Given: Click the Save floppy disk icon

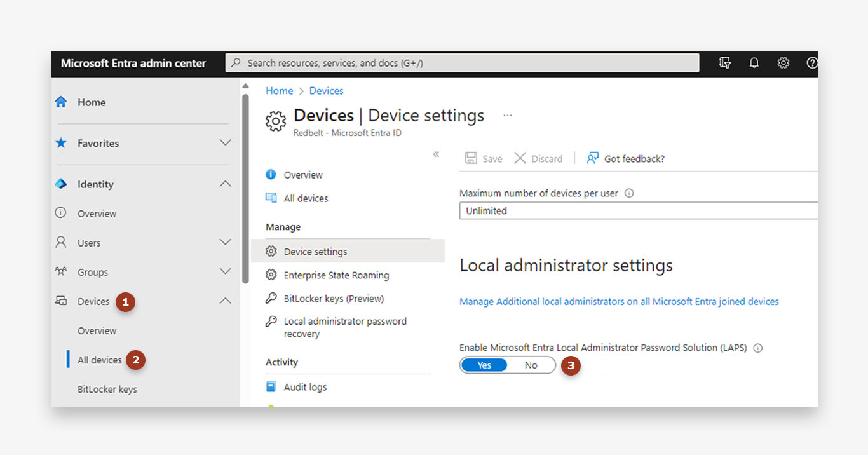Looking at the screenshot, I should pos(471,158).
